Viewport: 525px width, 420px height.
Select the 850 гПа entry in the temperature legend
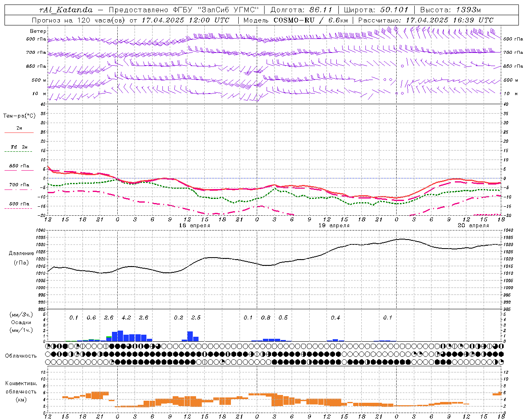[19, 166]
